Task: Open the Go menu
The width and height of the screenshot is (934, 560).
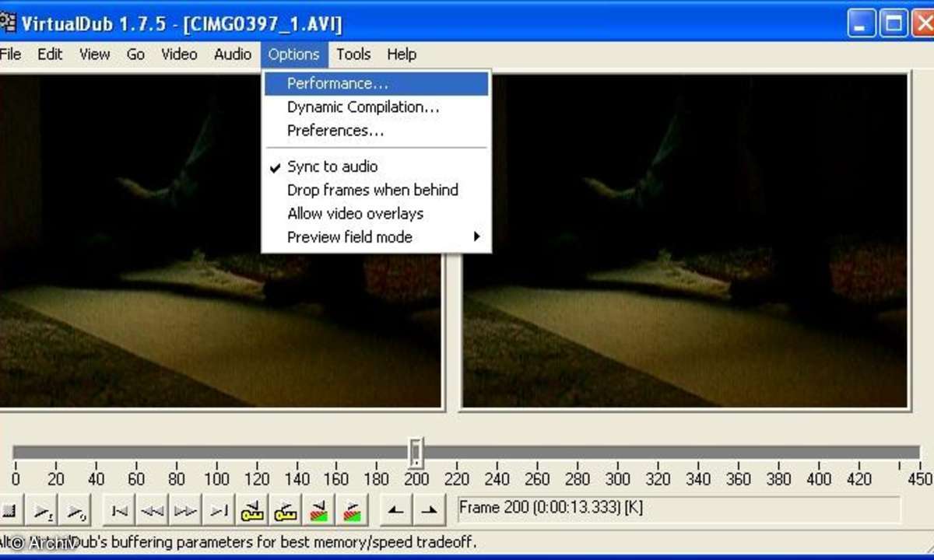Action: (x=135, y=54)
